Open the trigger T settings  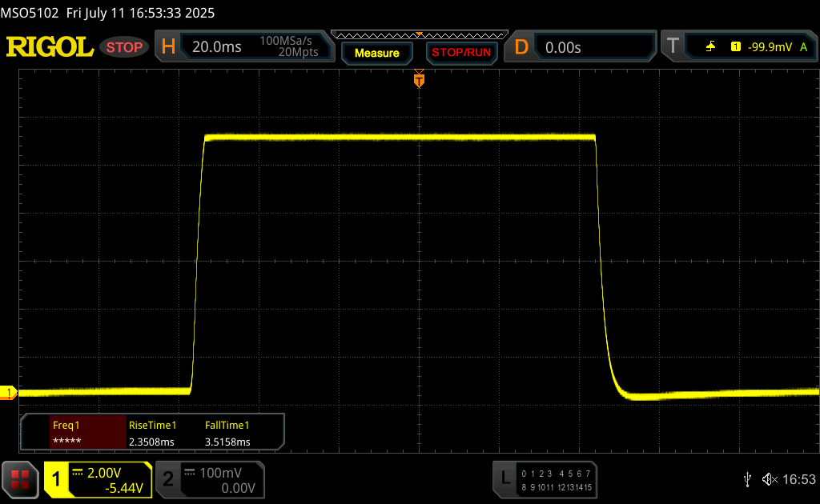(673, 46)
